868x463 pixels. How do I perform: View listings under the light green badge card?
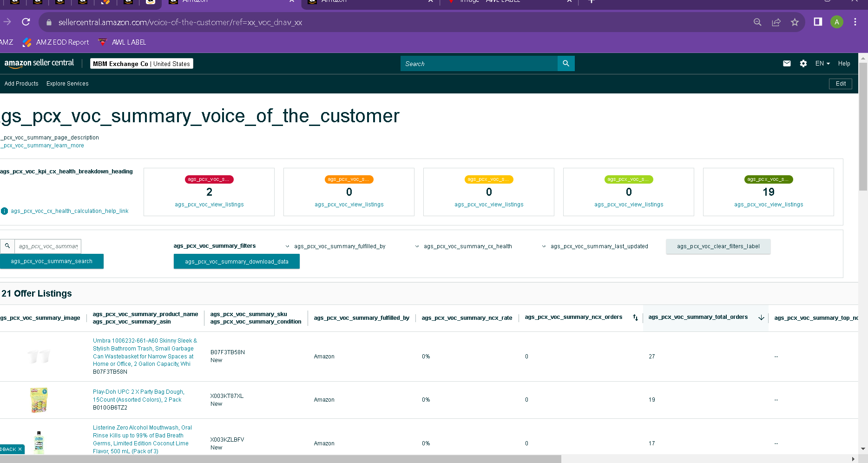pos(629,205)
